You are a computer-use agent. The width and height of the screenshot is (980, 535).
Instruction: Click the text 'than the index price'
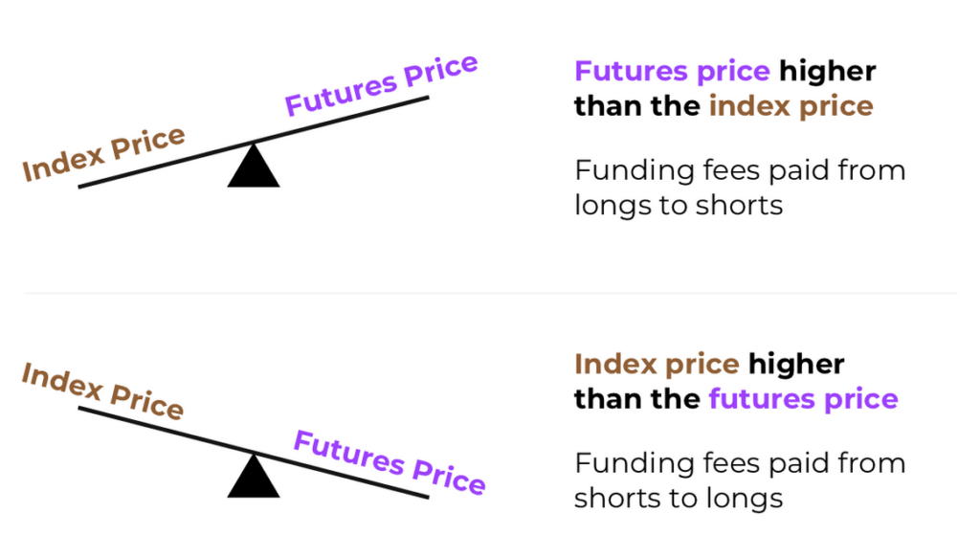pyautogui.click(x=724, y=106)
